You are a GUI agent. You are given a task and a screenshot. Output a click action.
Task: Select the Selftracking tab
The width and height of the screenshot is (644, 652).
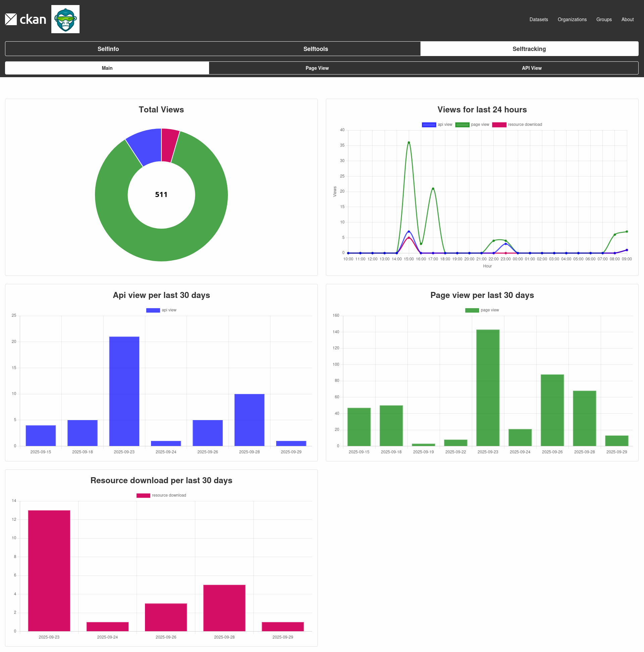(x=529, y=49)
